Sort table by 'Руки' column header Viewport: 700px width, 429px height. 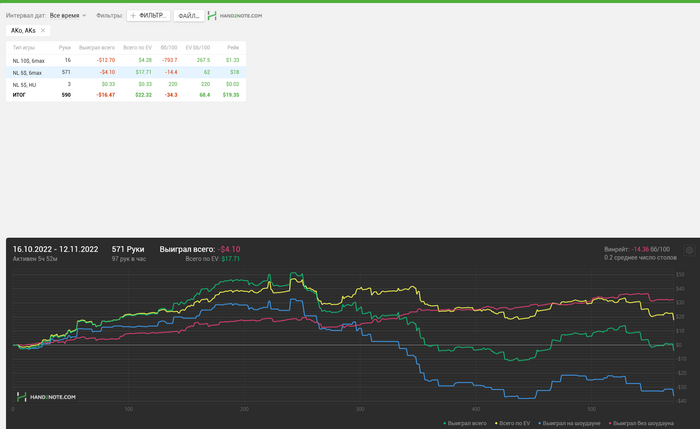pyautogui.click(x=65, y=48)
